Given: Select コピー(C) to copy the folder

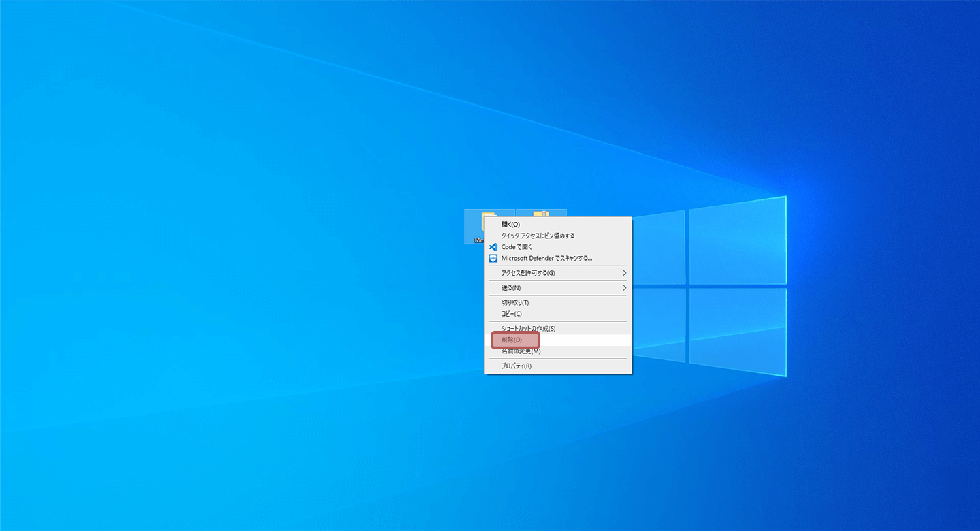Looking at the screenshot, I should tap(512, 314).
